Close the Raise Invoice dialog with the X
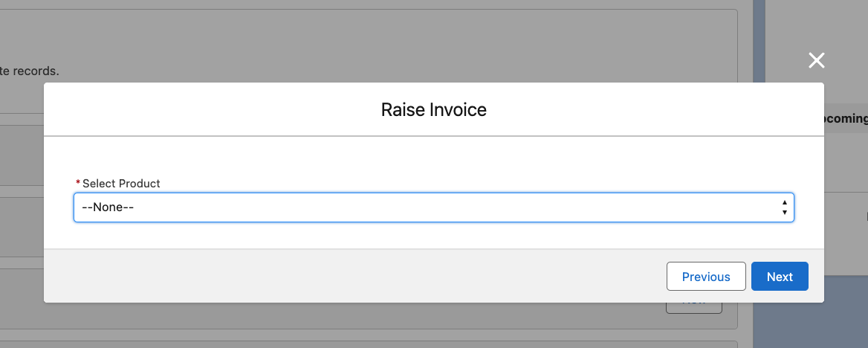Viewport: 868px width, 348px height. point(817,61)
